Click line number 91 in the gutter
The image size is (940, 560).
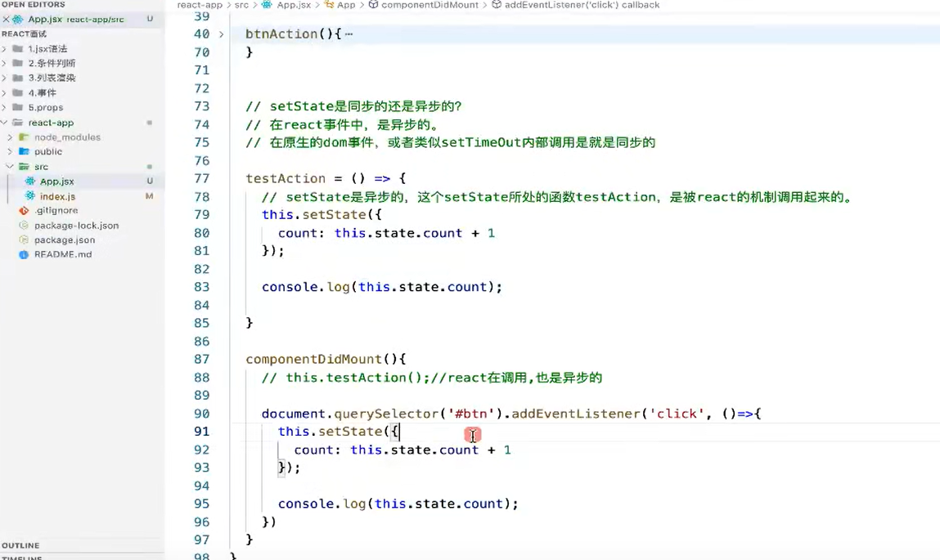coord(201,431)
